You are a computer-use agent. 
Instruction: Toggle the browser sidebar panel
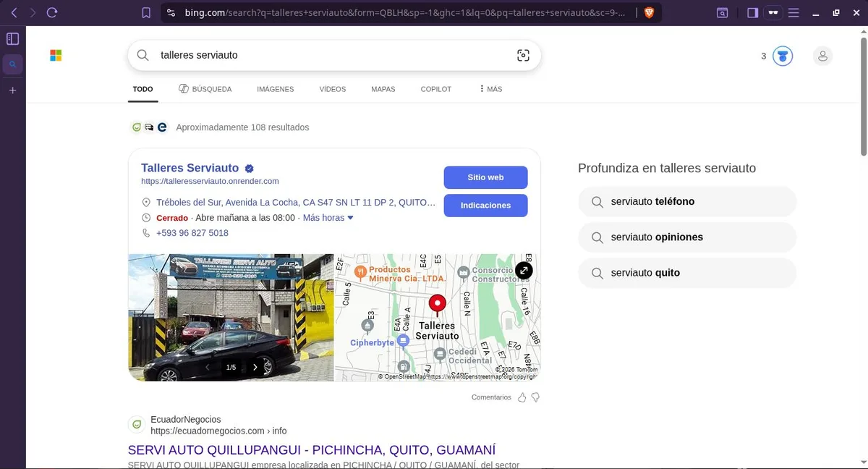752,12
